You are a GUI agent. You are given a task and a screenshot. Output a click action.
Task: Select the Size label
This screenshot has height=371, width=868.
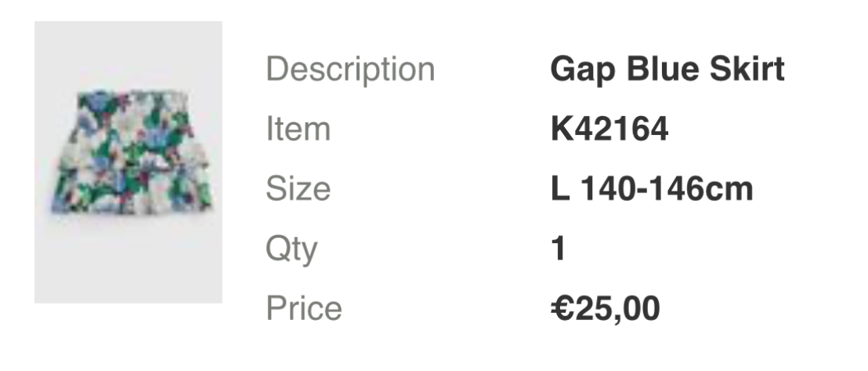point(298,189)
